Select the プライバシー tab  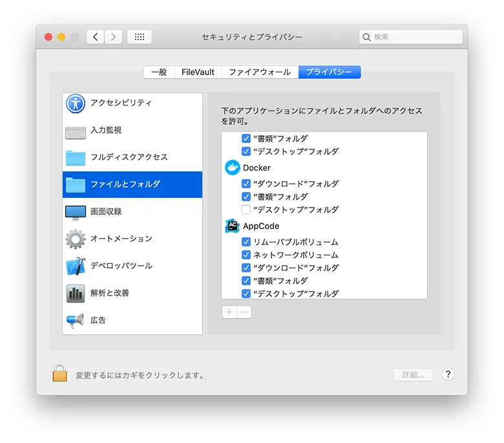[x=330, y=72]
